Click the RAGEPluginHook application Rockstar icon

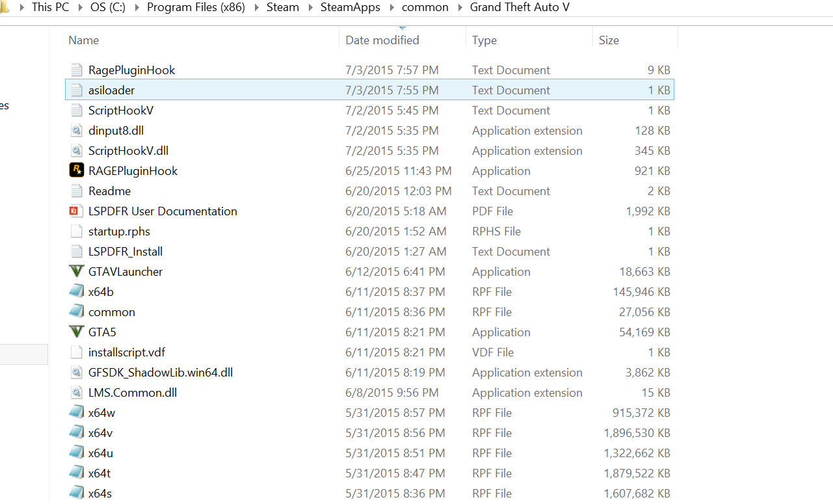pyautogui.click(x=77, y=170)
